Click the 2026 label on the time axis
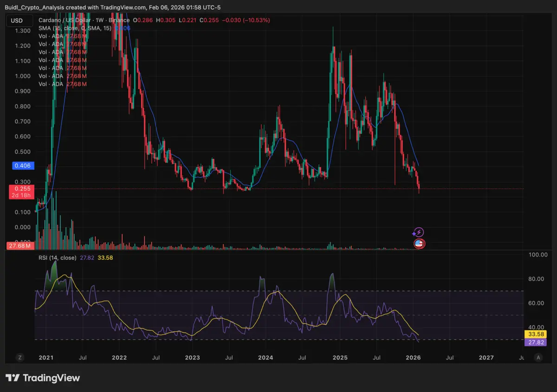 click(x=413, y=358)
